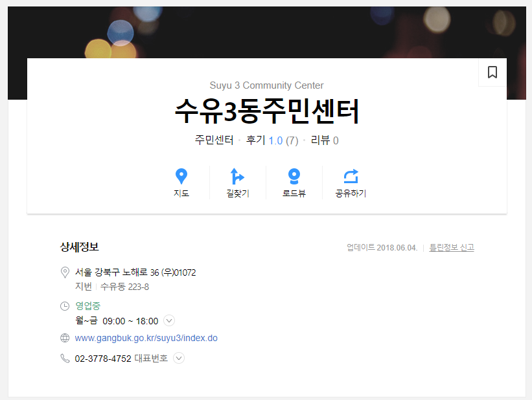Screen dimensions: 532x400
Task: Open the 후기 rating 1.0 (7)
Action: [x=272, y=140]
